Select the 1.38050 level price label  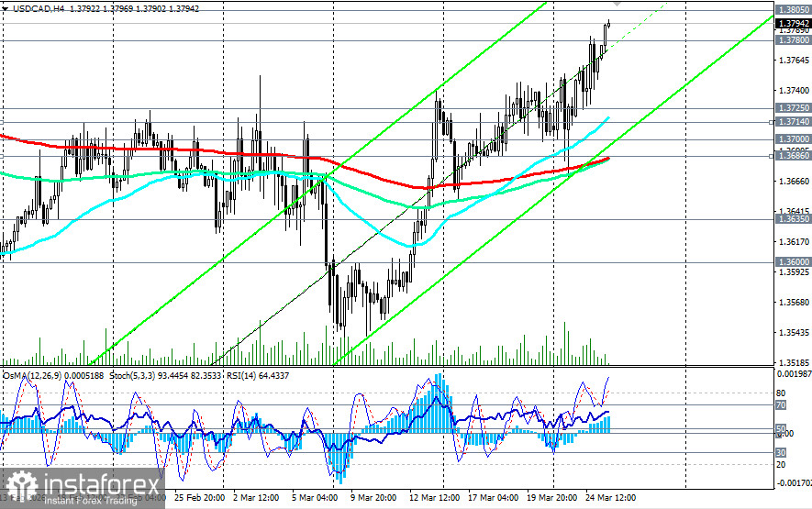[x=794, y=10]
